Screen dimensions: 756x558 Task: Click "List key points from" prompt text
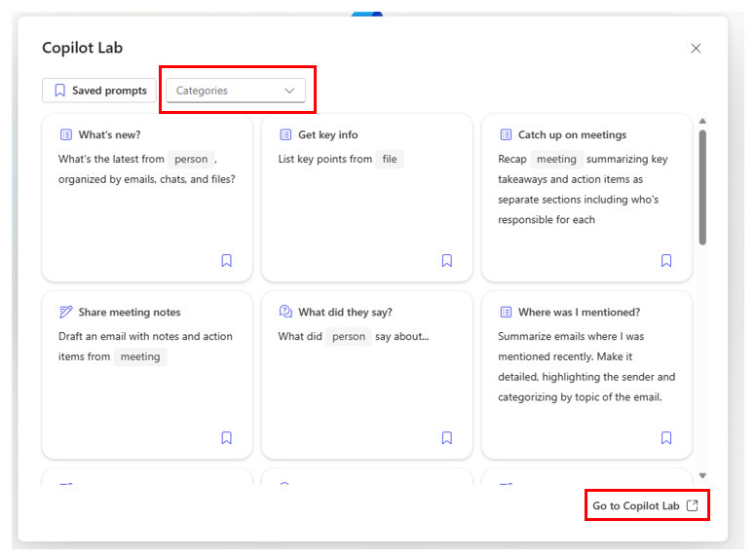(x=325, y=159)
